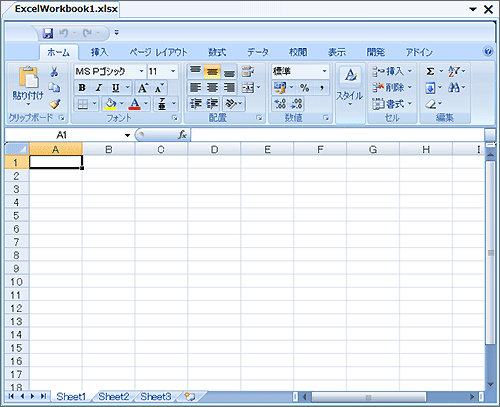Screen dimensions: 500x407
Task: Click the increase font size icon
Action: (x=143, y=88)
